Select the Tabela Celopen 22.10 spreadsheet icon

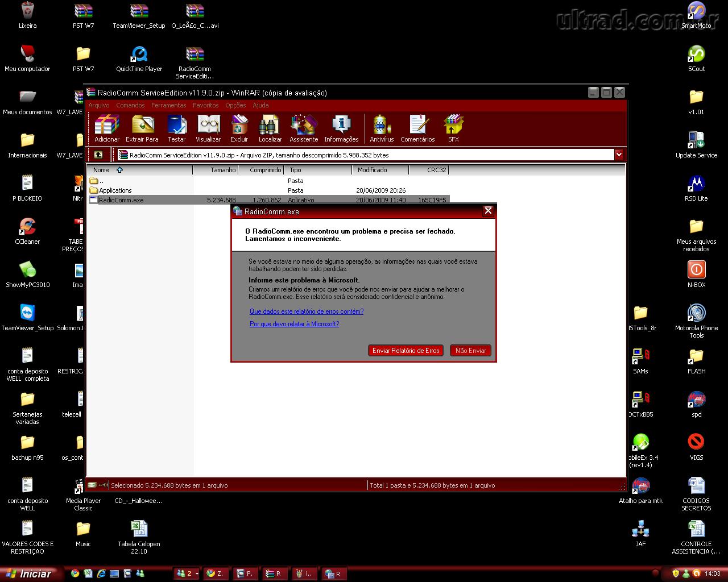(139, 537)
